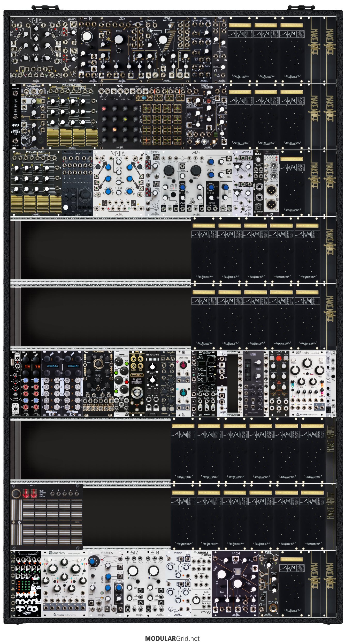
Task: Select the Klavis Twin Waves module
Action: [207, 383]
